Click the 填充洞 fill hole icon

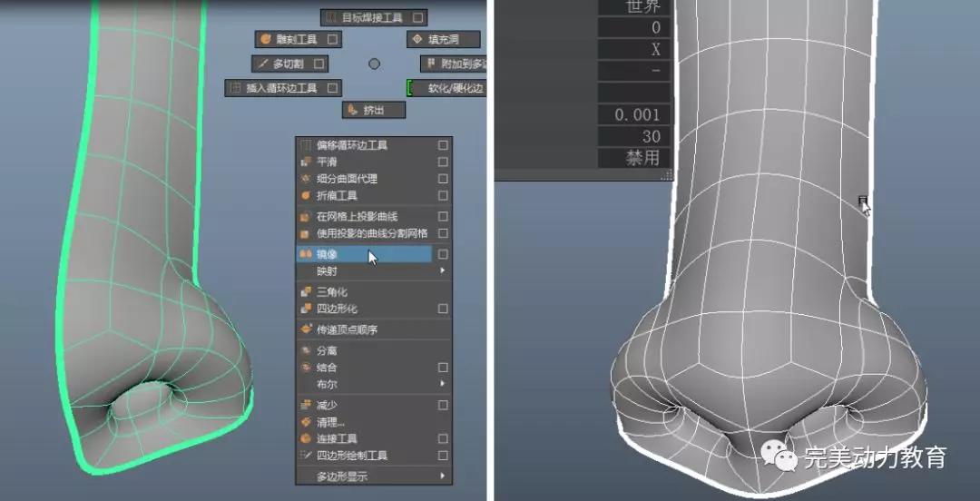point(417,40)
